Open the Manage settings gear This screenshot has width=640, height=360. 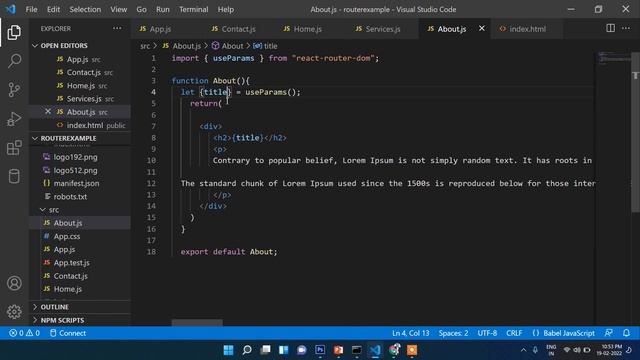coord(14,311)
